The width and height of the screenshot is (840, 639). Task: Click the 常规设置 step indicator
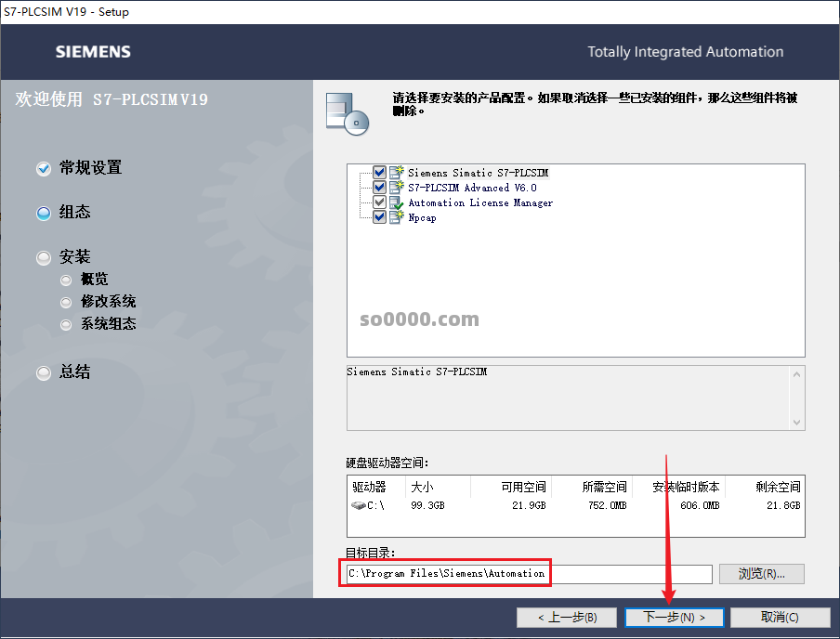[44, 169]
